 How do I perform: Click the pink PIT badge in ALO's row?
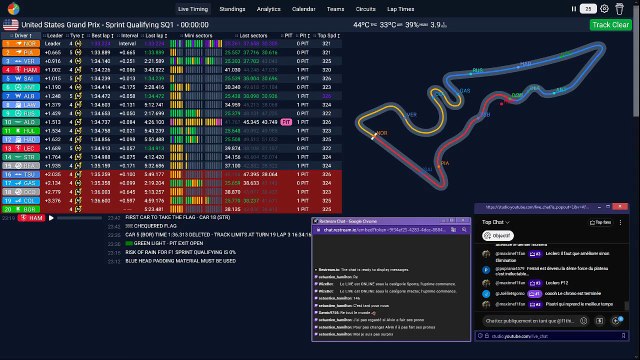287,122
